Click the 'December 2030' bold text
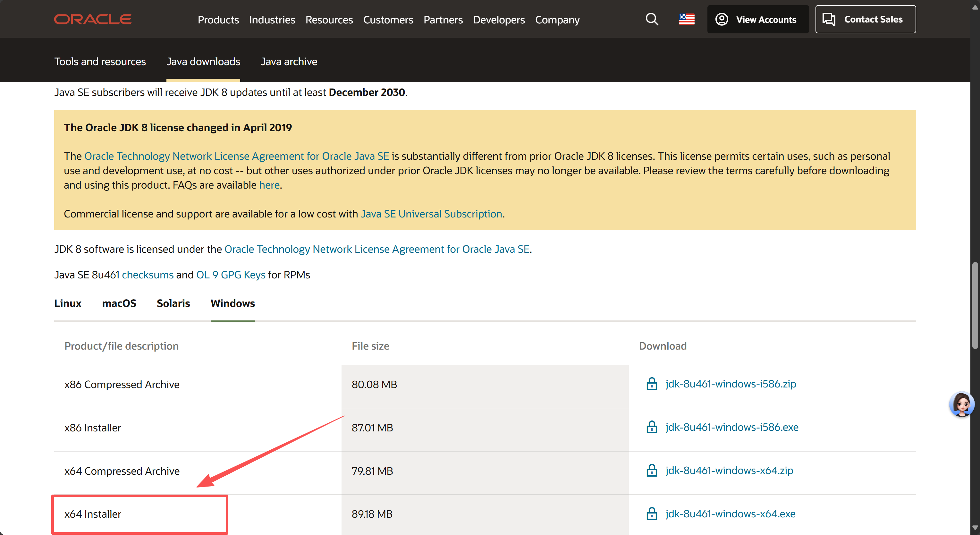The image size is (980, 535). pos(367,92)
